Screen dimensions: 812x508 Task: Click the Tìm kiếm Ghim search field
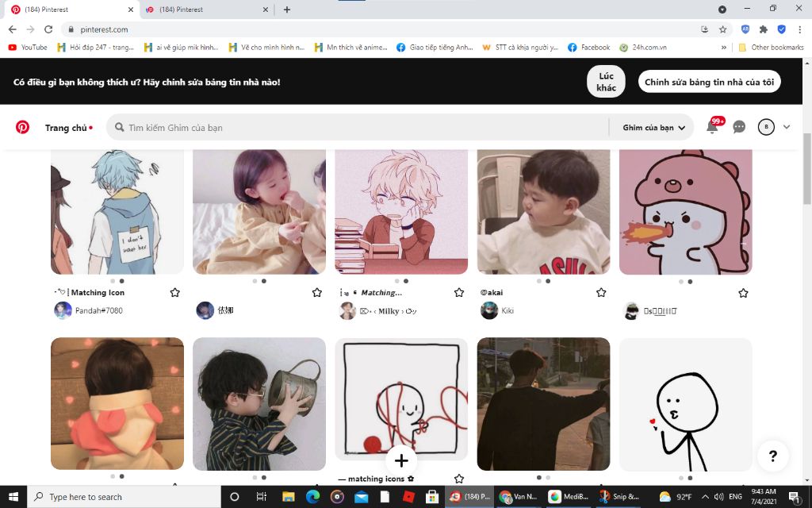click(x=358, y=128)
